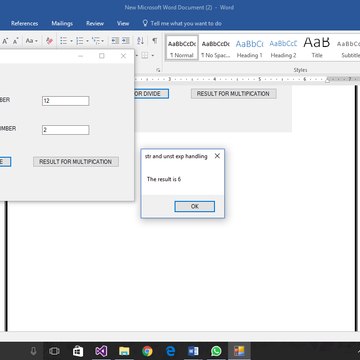Open Microsoft Store from taskbar
This screenshot has height=360, width=360.
[x=78, y=351]
